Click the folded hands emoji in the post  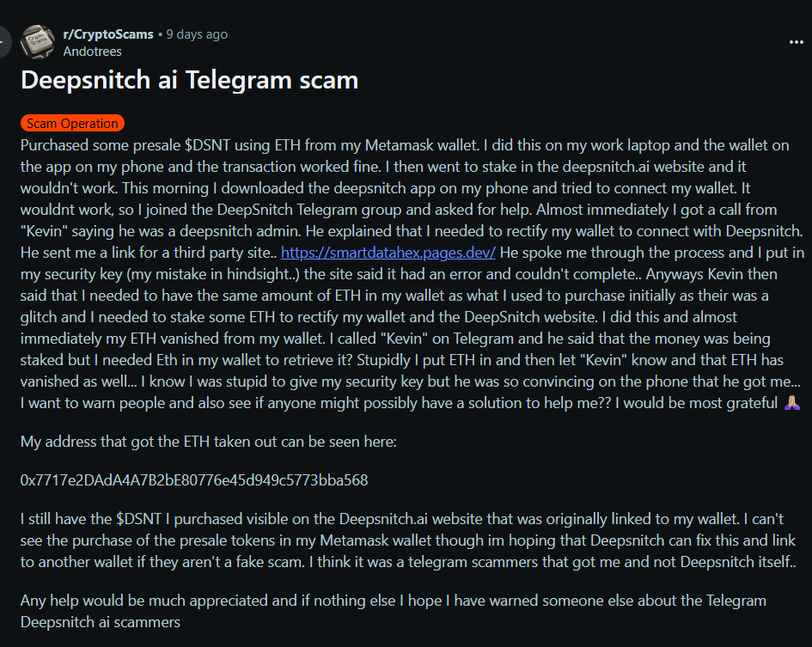pyautogui.click(x=791, y=402)
